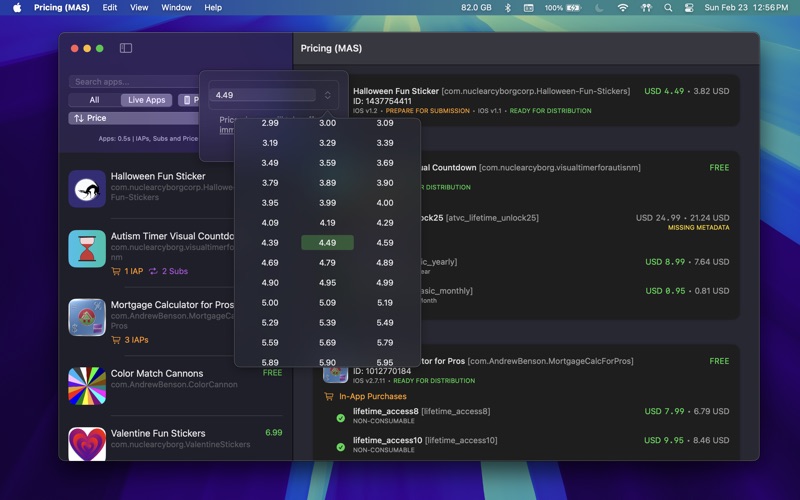Open the Mortgage Calculator for Pros sidebar icon
800x500 pixels.
coord(87,317)
